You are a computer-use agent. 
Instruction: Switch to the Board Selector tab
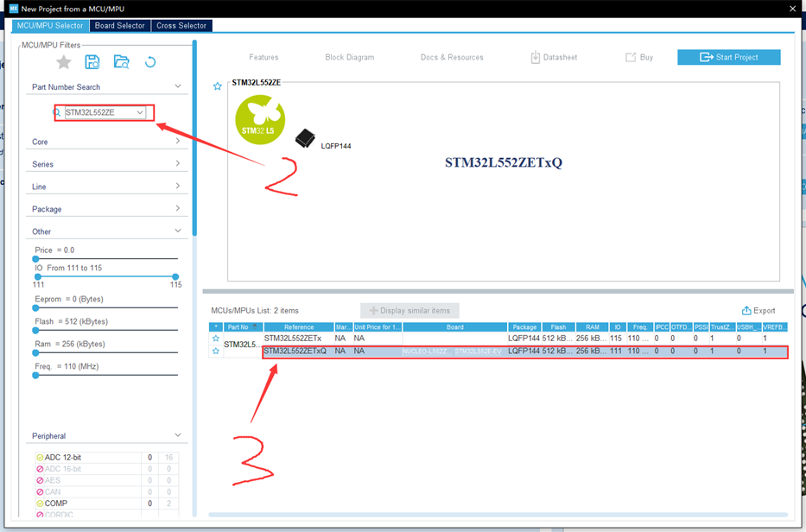119,26
